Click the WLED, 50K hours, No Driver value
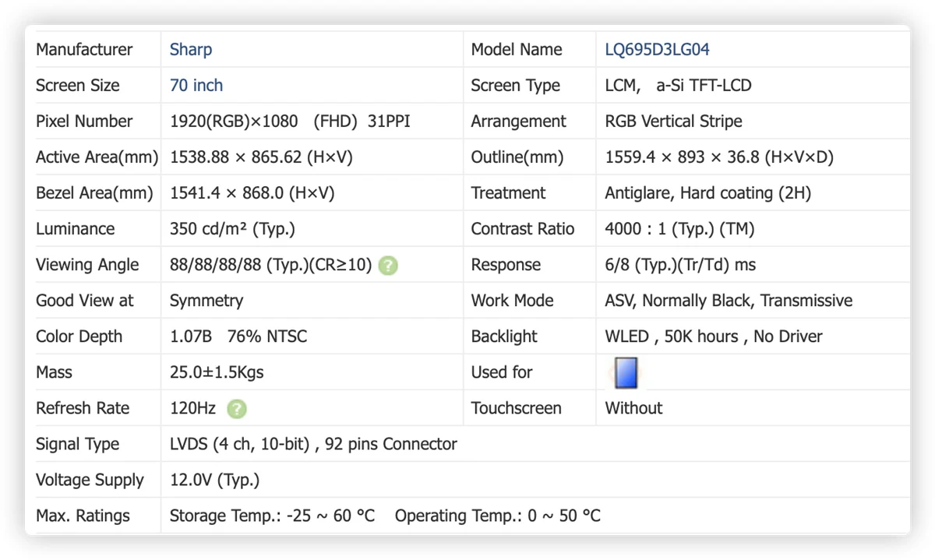This screenshot has width=935, height=560. [714, 336]
